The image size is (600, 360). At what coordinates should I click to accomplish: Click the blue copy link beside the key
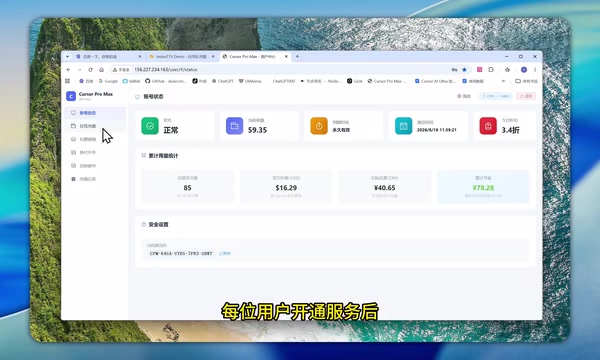[225, 253]
